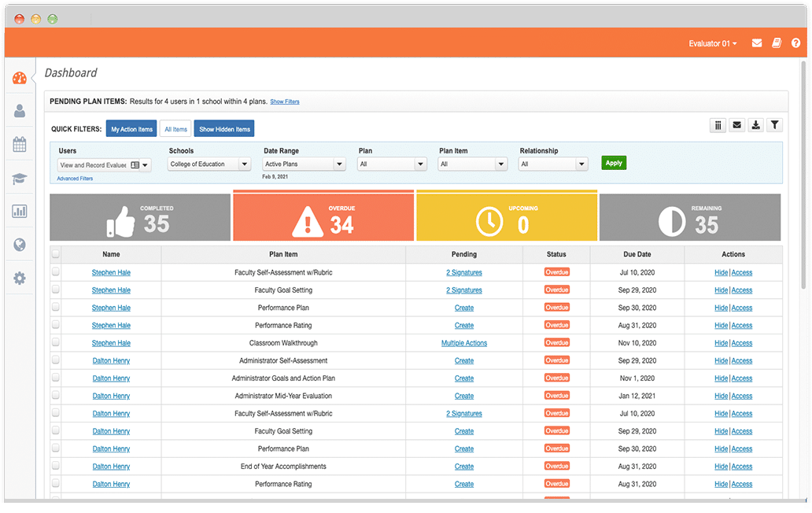
Task: Click the book icon in the top bar
Action: (x=777, y=43)
